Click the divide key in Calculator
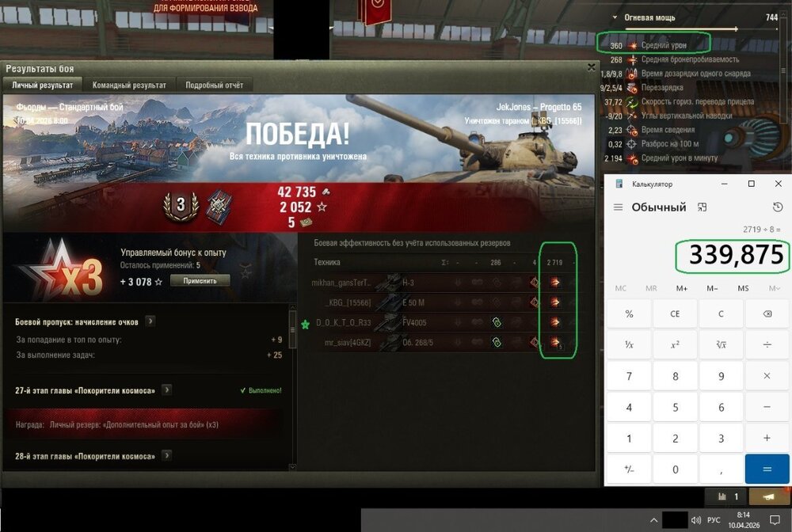 767,344
